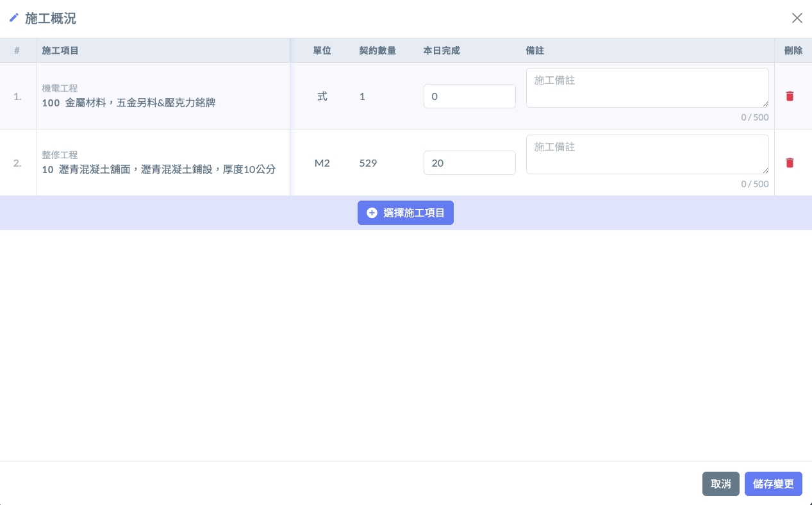Viewport: 812px width, 505px height.
Task: Select the 金屬材料，五金另料&壓克力銘牌 item text
Action: [140, 103]
